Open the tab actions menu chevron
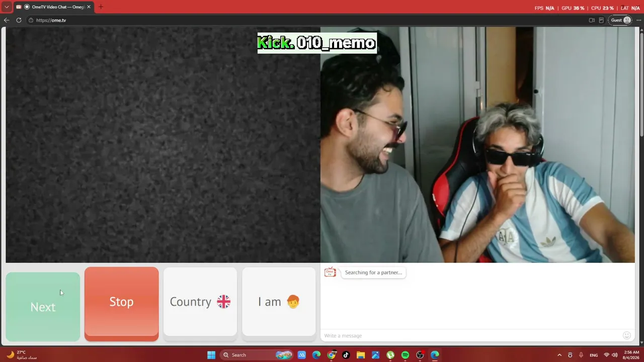The height and width of the screenshot is (362, 644). click(x=7, y=7)
